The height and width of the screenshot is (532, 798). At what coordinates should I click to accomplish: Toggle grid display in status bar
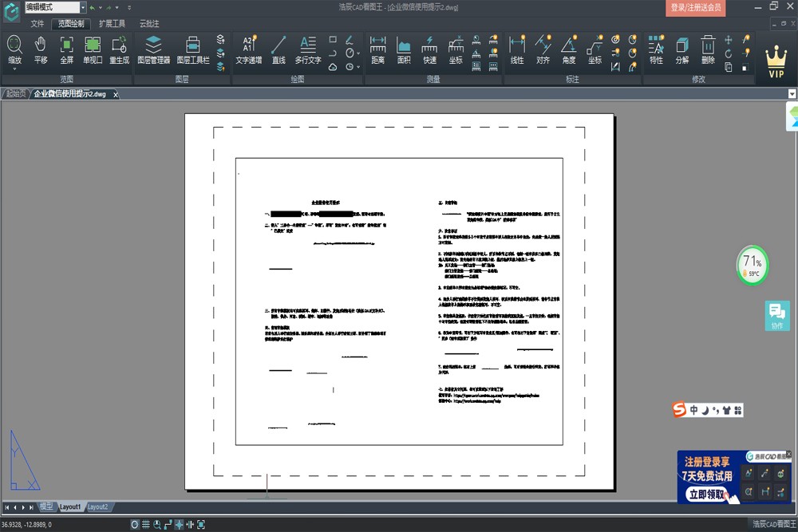pos(146,525)
